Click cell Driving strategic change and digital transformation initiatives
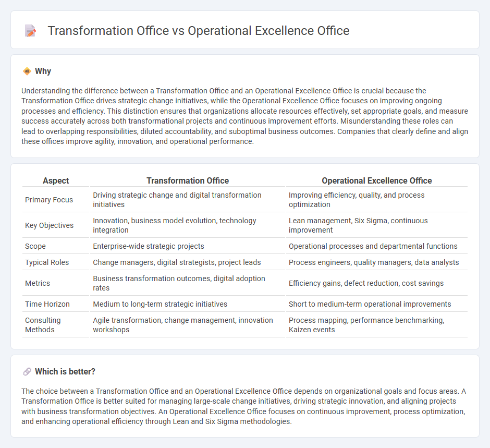The width and height of the screenshot is (490, 448). pyautogui.click(x=188, y=200)
